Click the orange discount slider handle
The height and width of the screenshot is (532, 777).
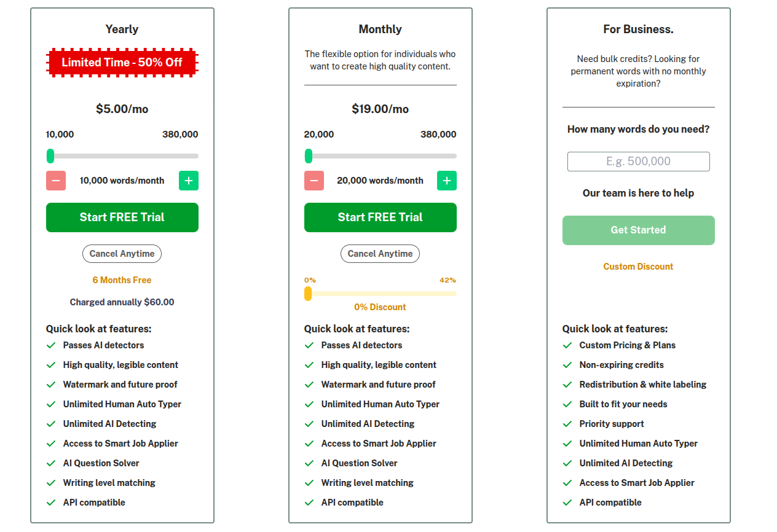click(x=308, y=294)
